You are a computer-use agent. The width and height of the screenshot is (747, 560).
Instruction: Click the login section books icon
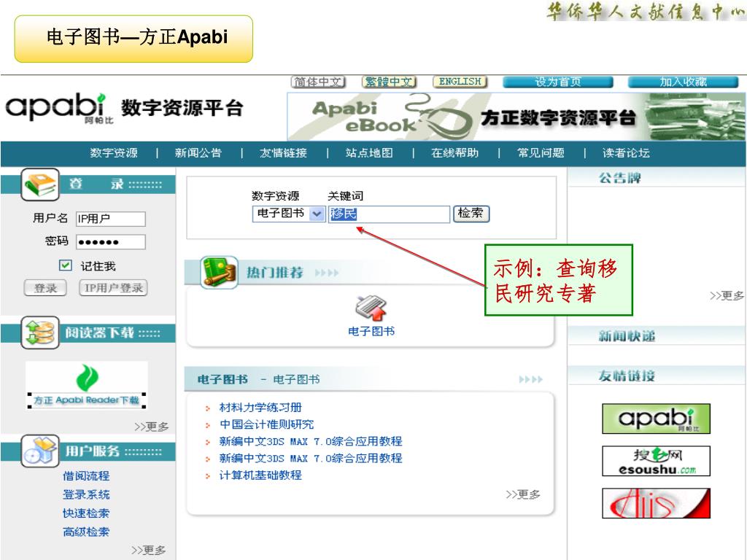[x=40, y=184]
